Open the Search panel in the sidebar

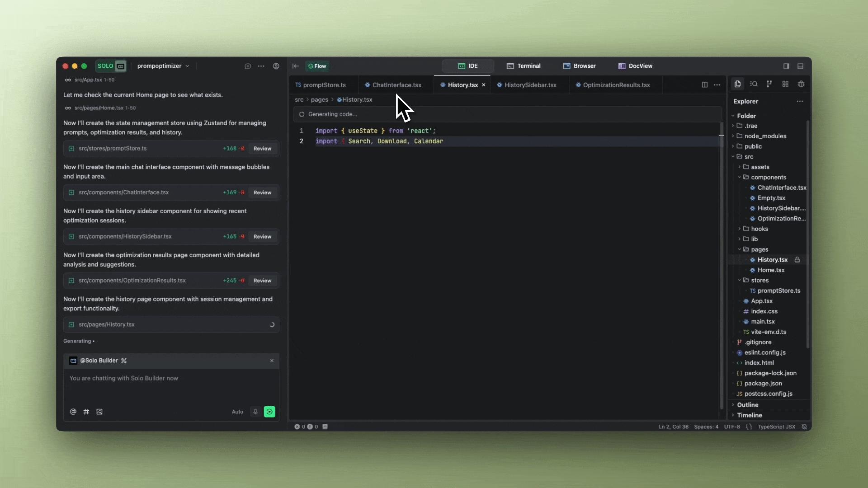(x=753, y=84)
